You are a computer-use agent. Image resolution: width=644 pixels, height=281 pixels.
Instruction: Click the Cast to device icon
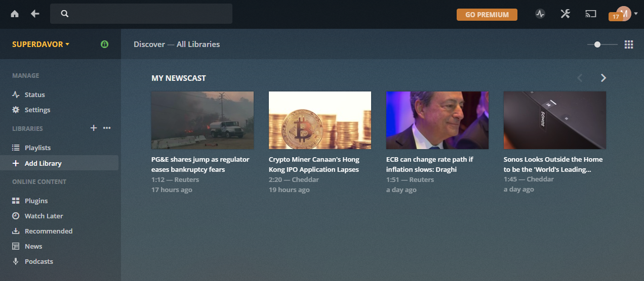(591, 14)
